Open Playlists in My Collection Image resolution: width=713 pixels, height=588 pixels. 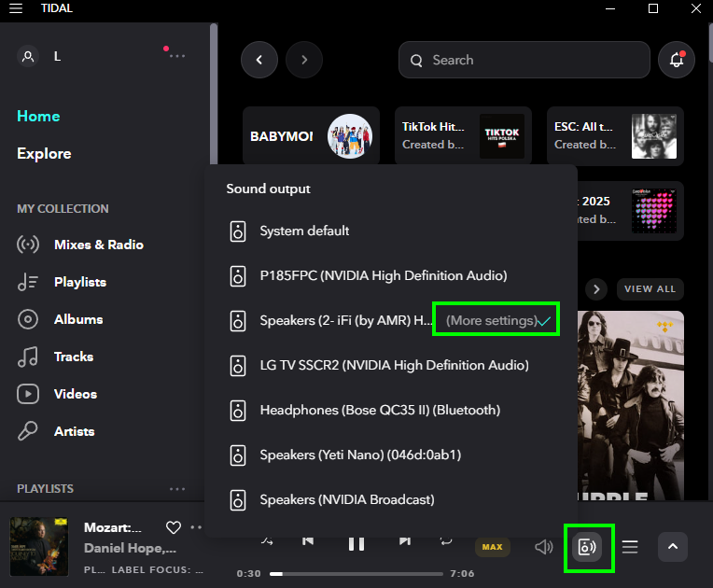(x=62, y=282)
